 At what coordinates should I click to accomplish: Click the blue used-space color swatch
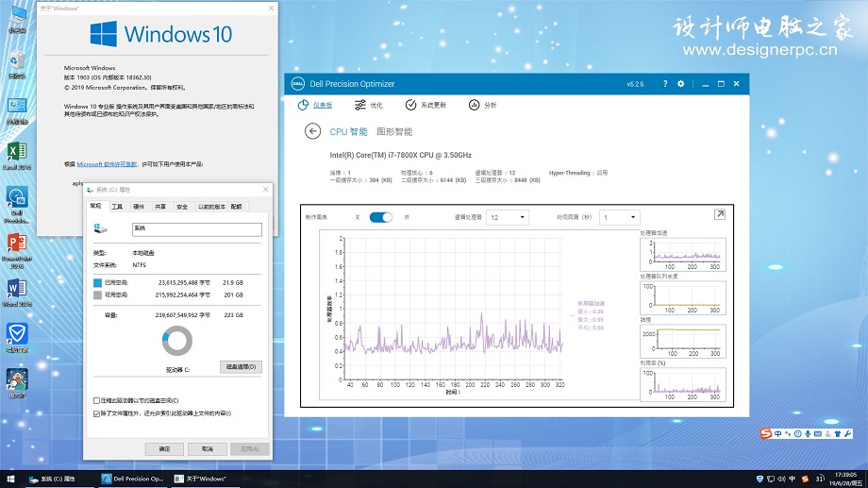[97, 282]
